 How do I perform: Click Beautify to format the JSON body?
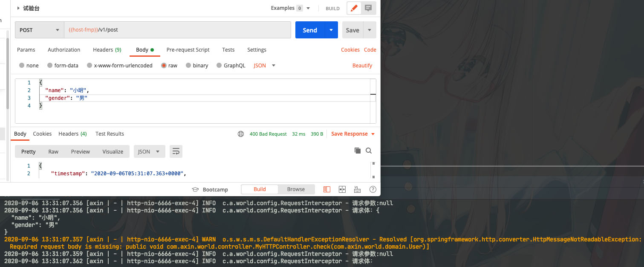(363, 65)
